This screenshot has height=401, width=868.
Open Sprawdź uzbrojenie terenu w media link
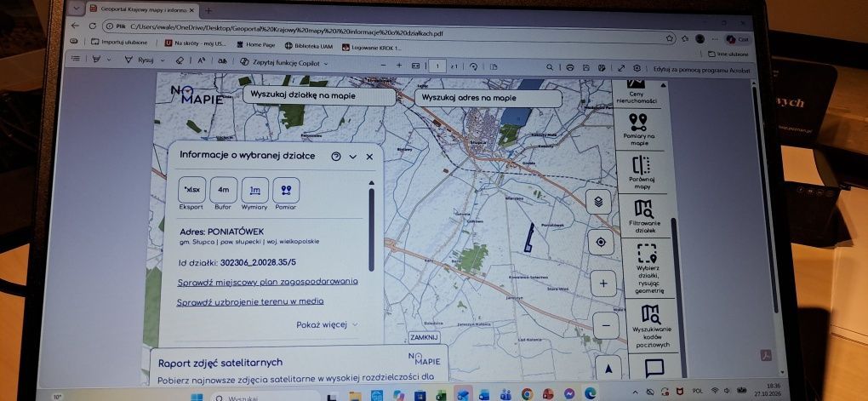250,301
